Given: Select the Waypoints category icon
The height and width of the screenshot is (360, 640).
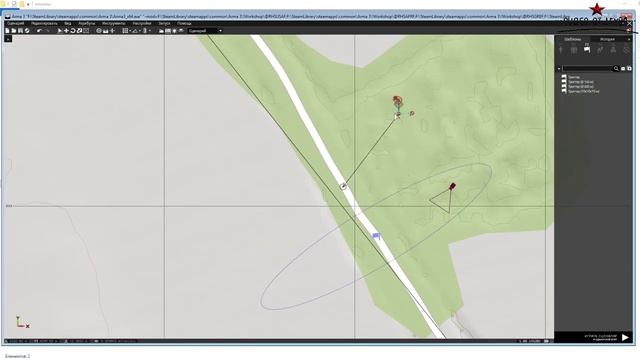Looking at the screenshot, I should tap(600, 50).
